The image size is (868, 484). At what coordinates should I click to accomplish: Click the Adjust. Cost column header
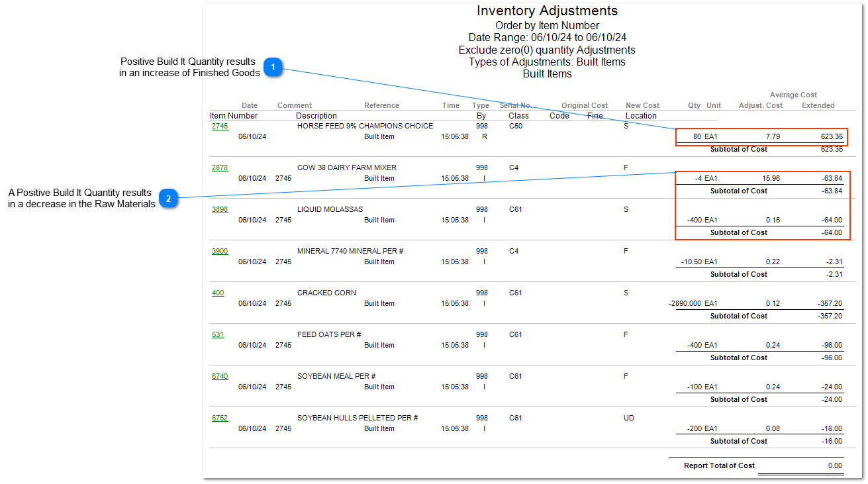point(761,105)
